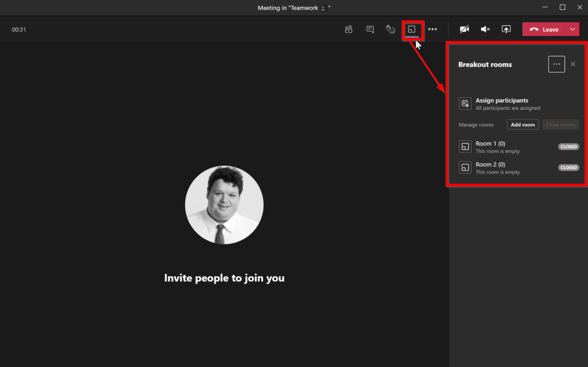This screenshot has width=588, height=367.
Task: Click the Assign participants icon
Action: click(x=465, y=103)
